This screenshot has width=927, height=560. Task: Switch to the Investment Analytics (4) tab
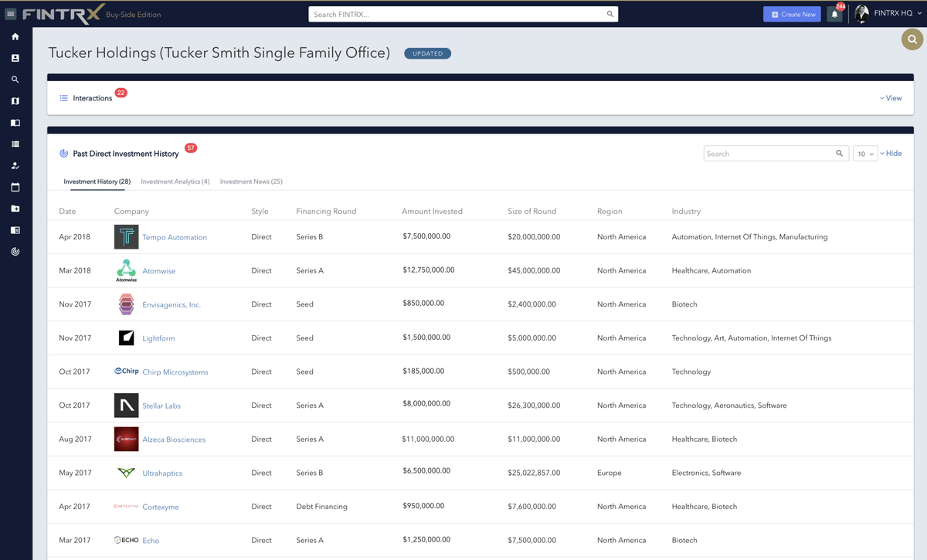click(x=175, y=182)
